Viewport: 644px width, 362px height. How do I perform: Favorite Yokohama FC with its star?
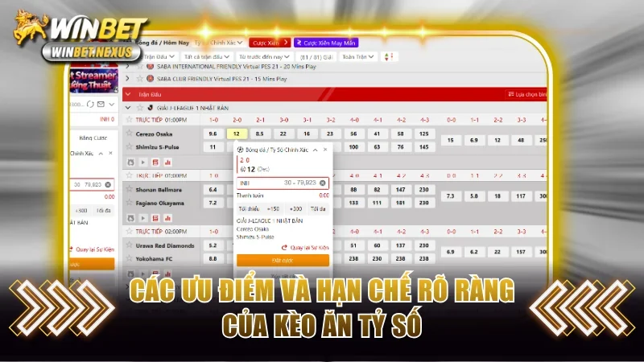click(x=130, y=258)
